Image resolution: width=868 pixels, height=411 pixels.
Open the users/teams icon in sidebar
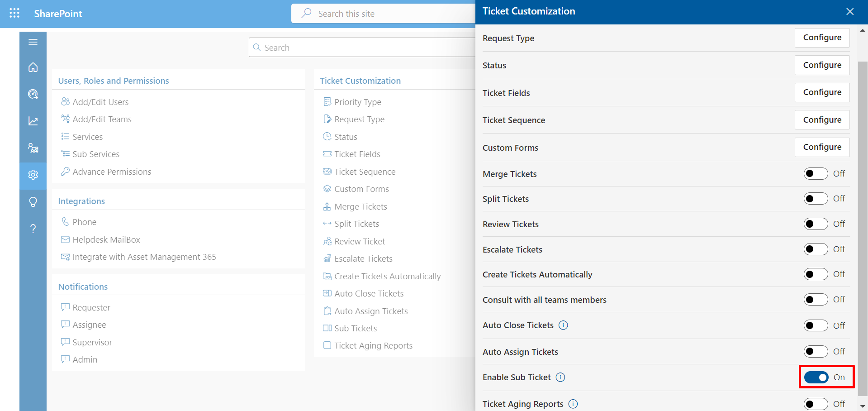33,148
